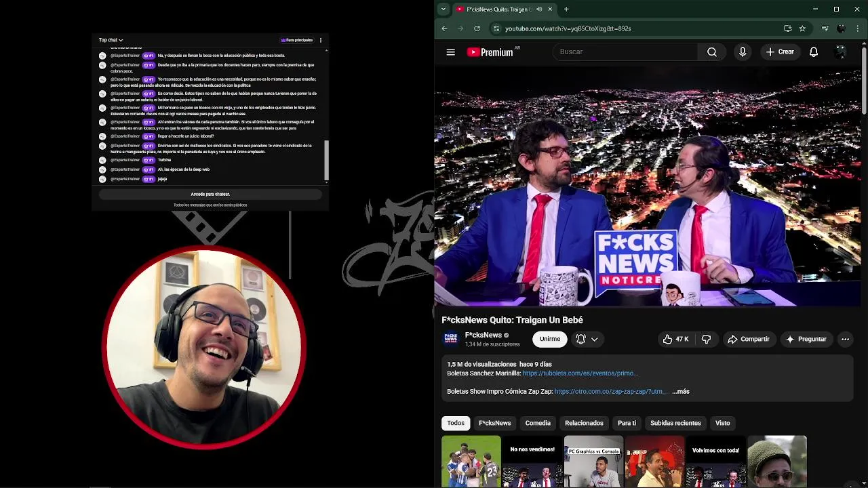This screenshot has height=488, width=868.
Task: Click the 'jajaja' chat message
Action: point(162,179)
